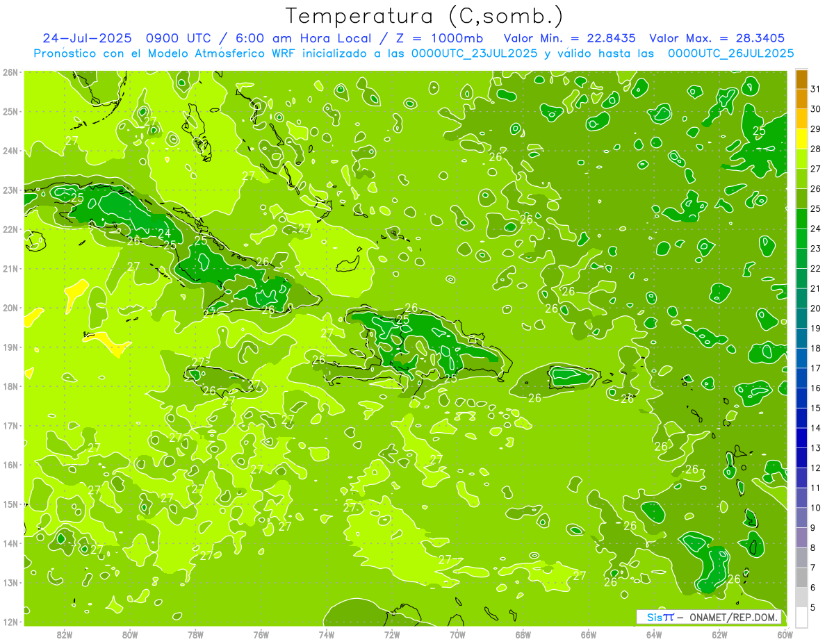The width and height of the screenshot is (834, 644).
Task: Choose the gold swatch between 29 and 30
Action: coord(801,119)
